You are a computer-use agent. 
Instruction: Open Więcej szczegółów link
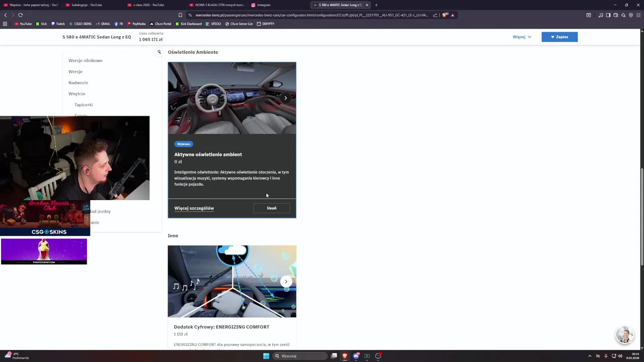tap(194, 208)
